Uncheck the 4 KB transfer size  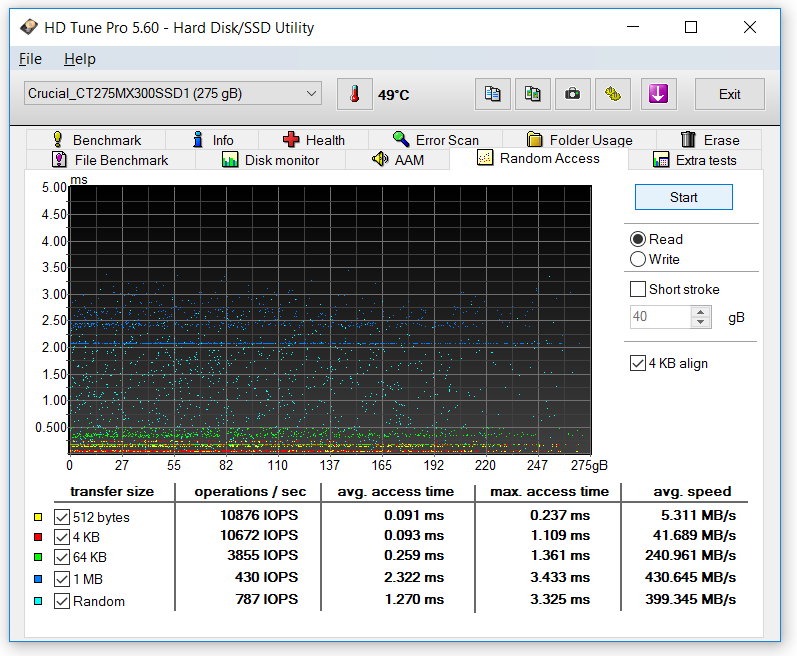tap(62, 537)
